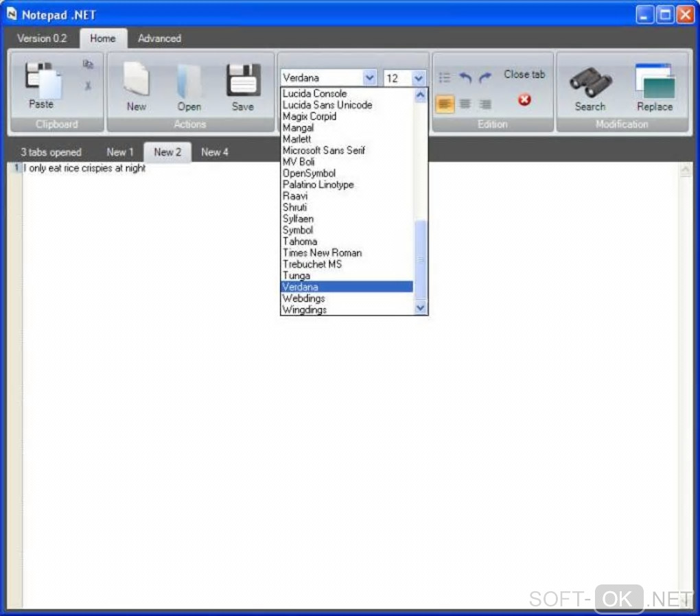Choose Tahoma font
This screenshot has height=616, width=700.
347,241
